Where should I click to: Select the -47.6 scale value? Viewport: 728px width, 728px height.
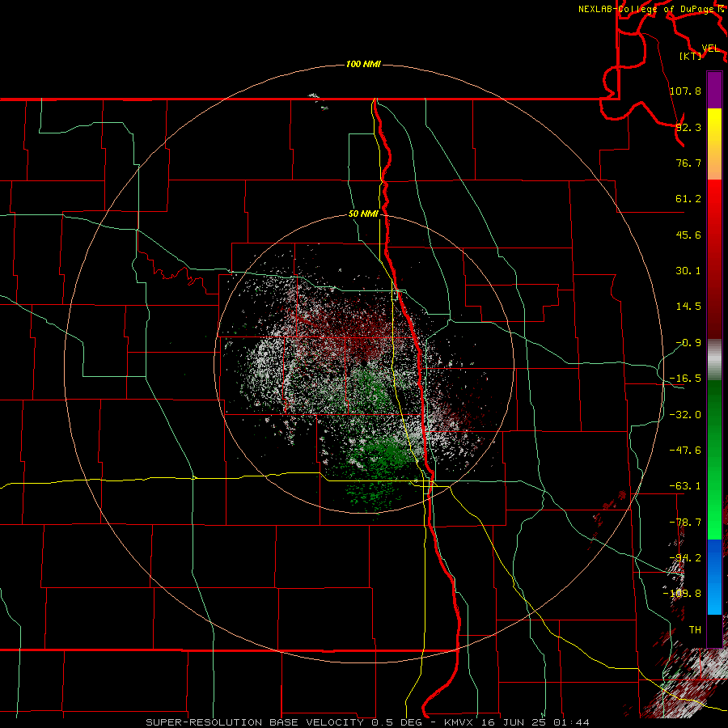(x=685, y=451)
